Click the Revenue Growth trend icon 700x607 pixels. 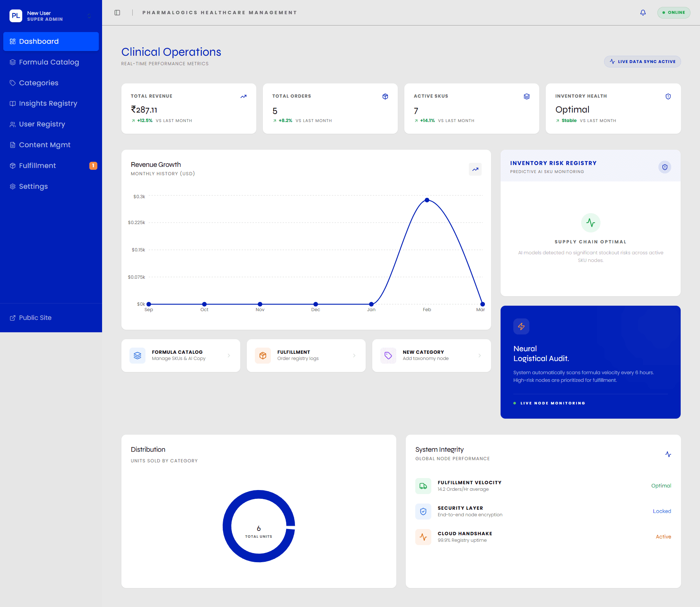(x=475, y=169)
